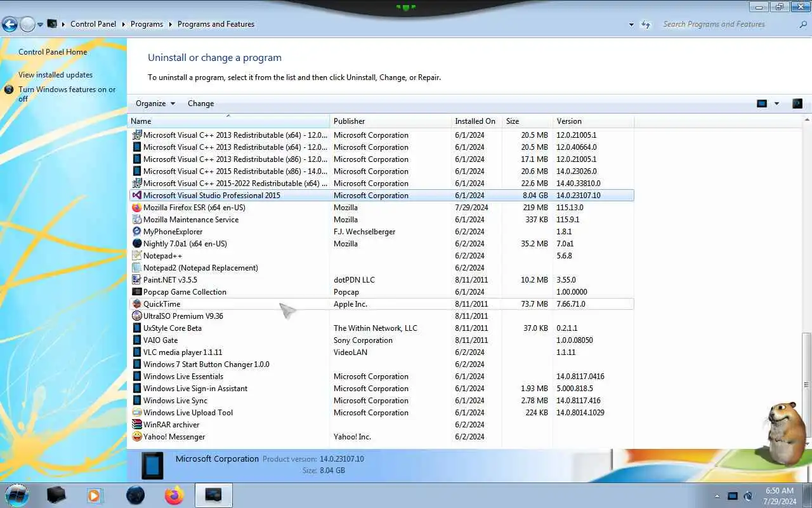Click the Yahoo! Messenger smiley icon
This screenshot has height=508, width=812.
click(137, 437)
